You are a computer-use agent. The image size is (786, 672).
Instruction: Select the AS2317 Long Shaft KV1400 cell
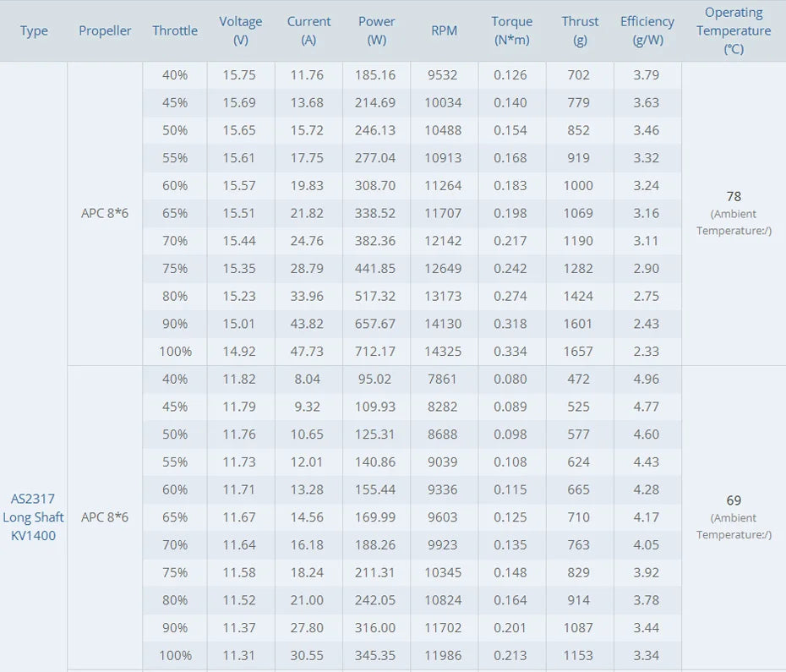coord(33,516)
